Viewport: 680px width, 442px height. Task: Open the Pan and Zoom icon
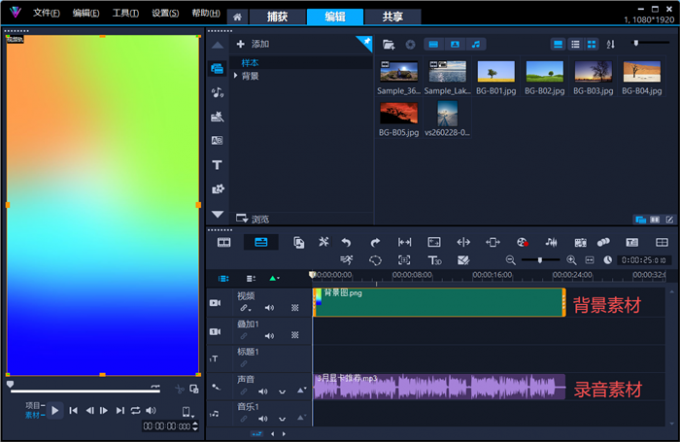point(404,260)
